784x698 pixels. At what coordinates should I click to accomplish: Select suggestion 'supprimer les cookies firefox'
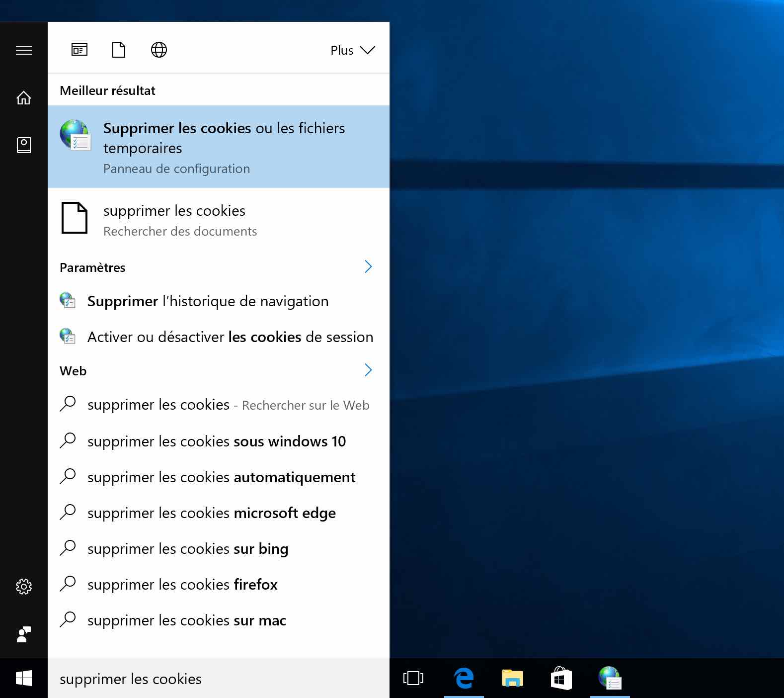[x=219, y=585]
